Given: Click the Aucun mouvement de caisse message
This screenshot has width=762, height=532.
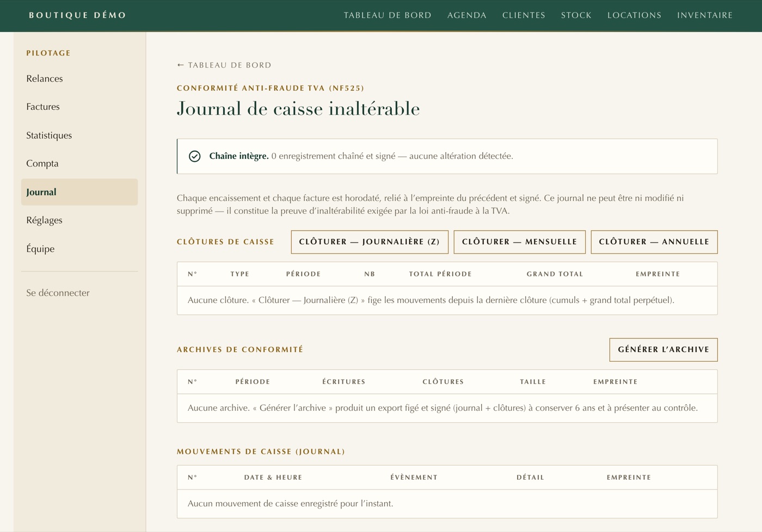Looking at the screenshot, I should pyautogui.click(x=290, y=504).
